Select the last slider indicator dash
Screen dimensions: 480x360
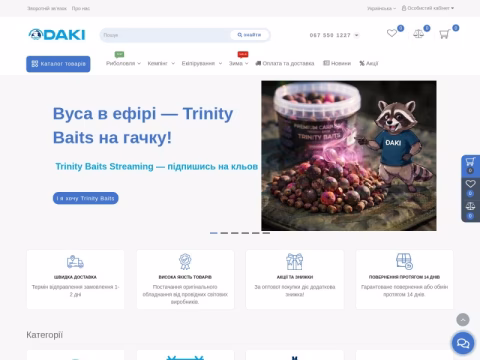(x=266, y=233)
